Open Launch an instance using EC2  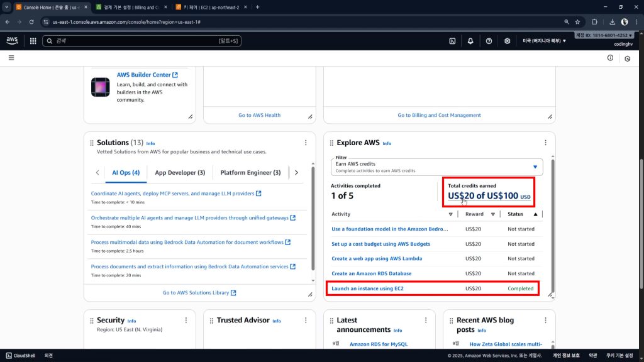click(x=367, y=288)
